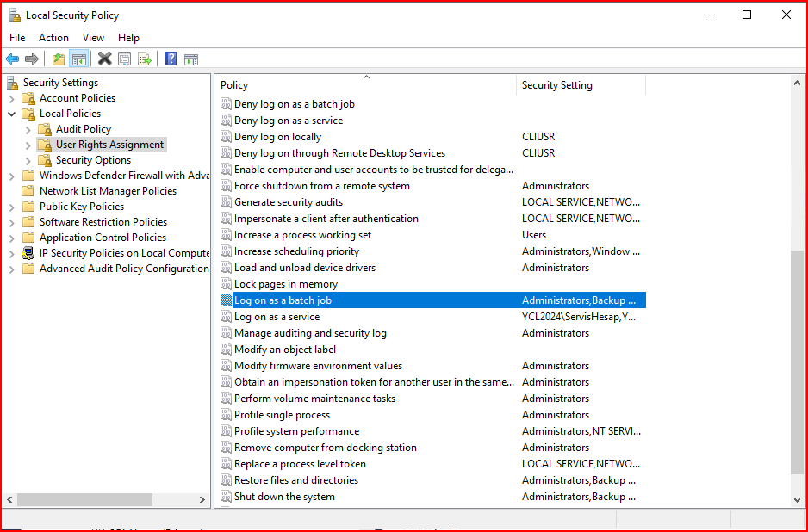The width and height of the screenshot is (808, 532).
Task: Sort by the Security Setting column header
Action: (580, 85)
